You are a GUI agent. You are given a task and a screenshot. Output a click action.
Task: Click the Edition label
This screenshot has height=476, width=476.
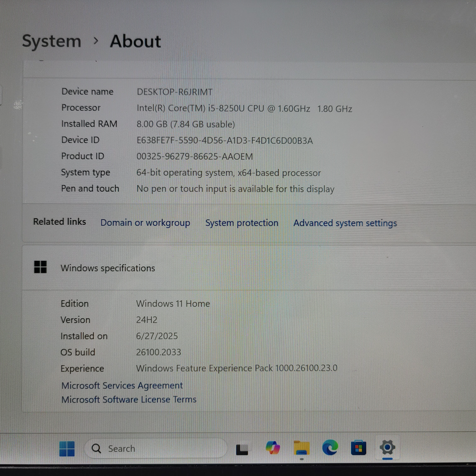[75, 303]
